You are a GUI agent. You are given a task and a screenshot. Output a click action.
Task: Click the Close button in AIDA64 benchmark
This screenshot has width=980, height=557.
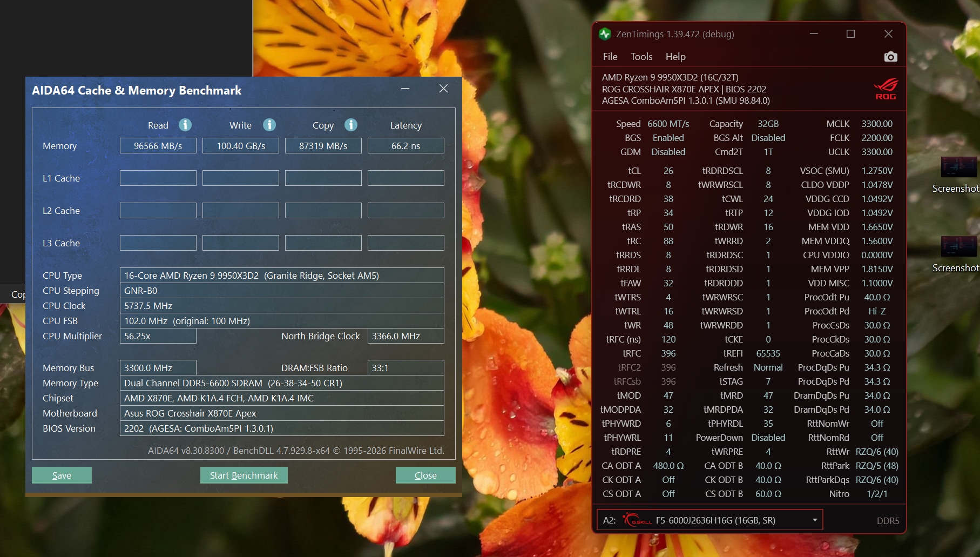coord(425,475)
